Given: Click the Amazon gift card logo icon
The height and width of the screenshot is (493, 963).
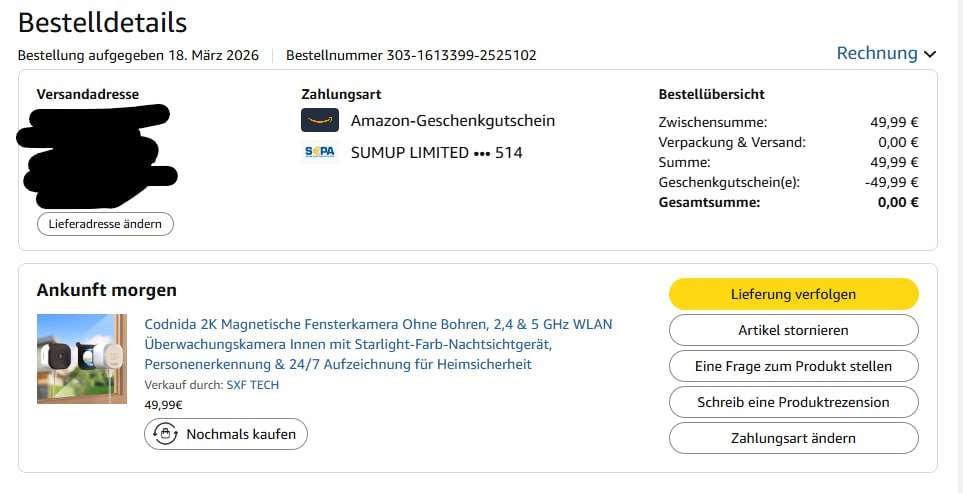Looking at the screenshot, I should coord(320,120).
